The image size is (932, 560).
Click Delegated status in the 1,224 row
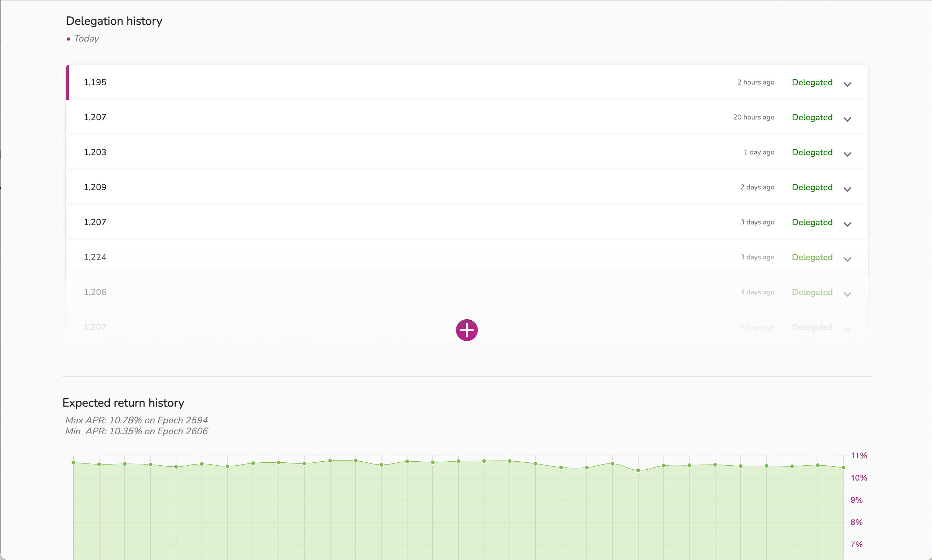tap(812, 257)
